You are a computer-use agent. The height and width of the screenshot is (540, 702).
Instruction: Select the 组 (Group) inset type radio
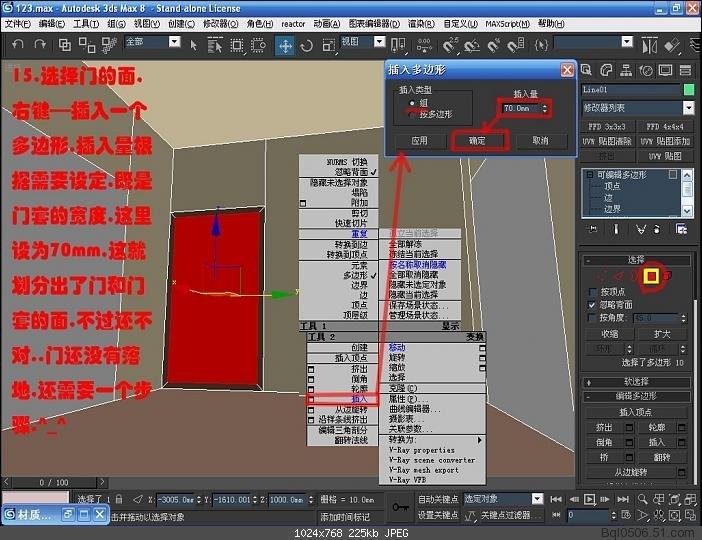[x=412, y=103]
